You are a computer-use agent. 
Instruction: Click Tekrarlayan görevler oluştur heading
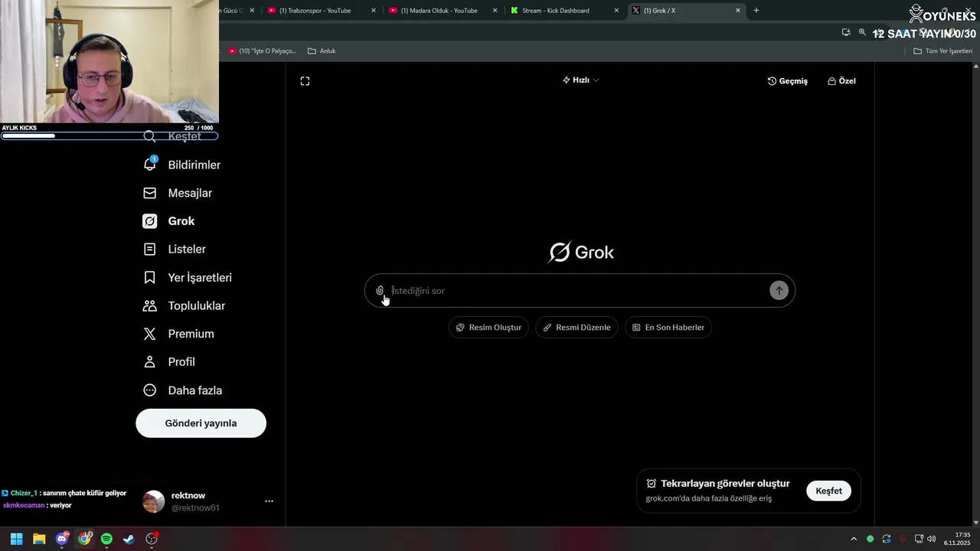click(x=725, y=484)
